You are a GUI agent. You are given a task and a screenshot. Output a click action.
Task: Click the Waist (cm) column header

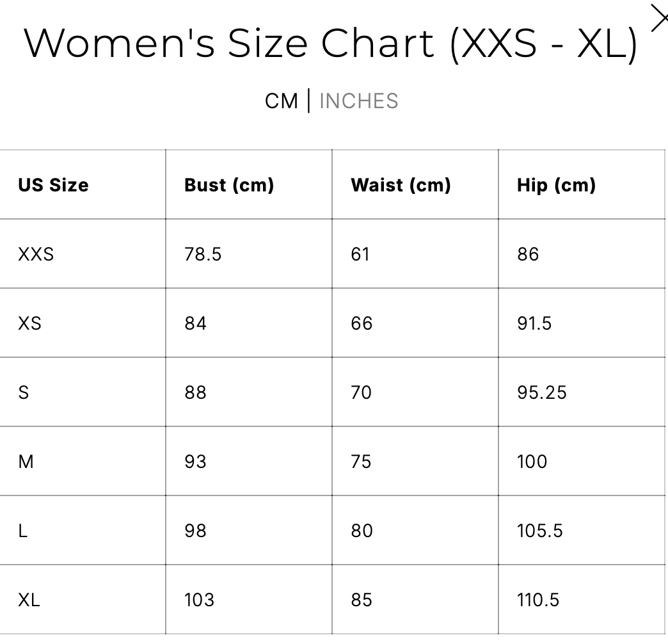pyautogui.click(x=401, y=185)
